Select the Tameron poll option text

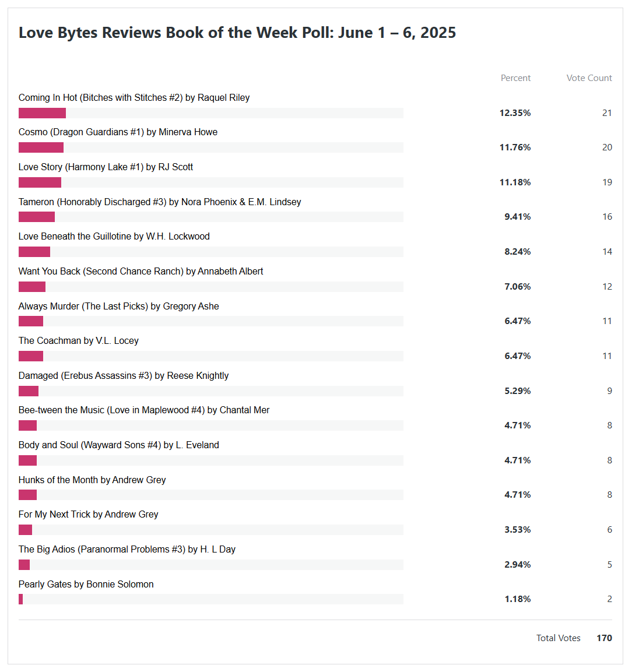160,202
